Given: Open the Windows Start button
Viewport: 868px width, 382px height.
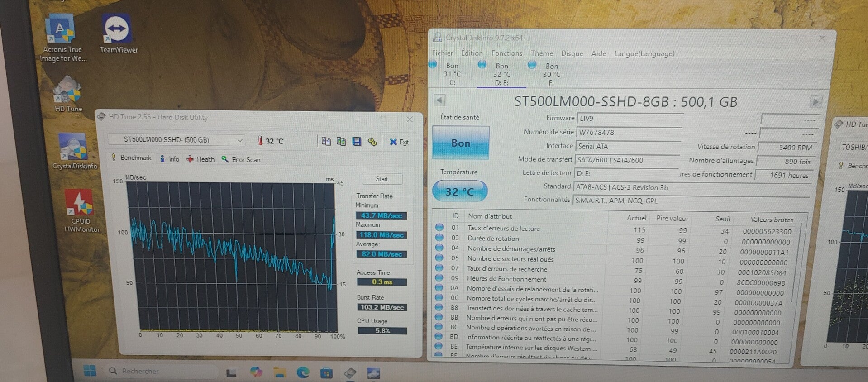Looking at the screenshot, I should (x=91, y=371).
